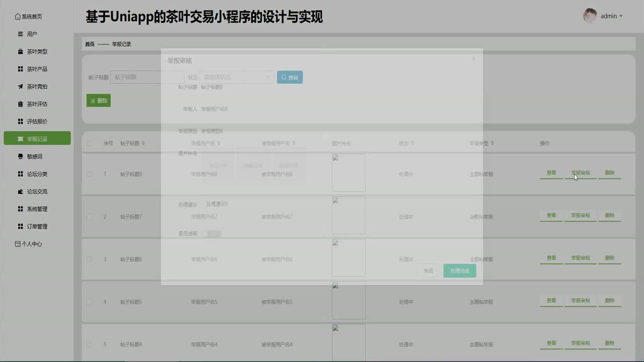Click the image thumbnail in row 帖子标题5
The image size is (644, 362).
tap(349, 300)
